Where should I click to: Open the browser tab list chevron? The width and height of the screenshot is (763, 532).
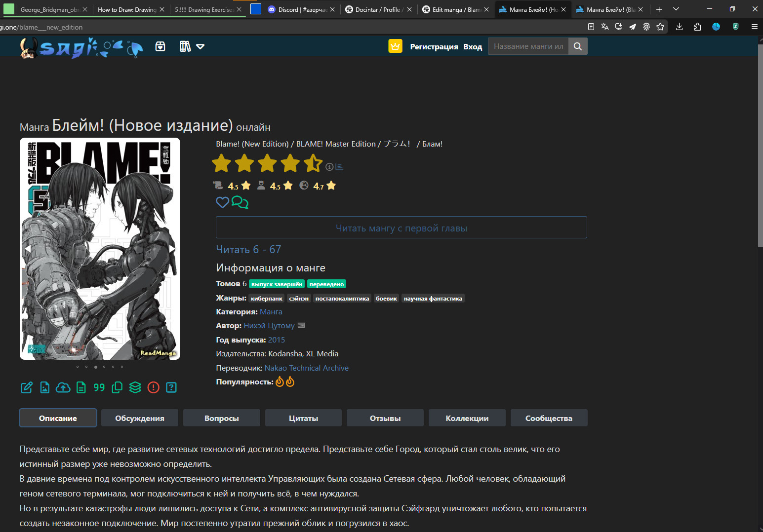[676, 9]
